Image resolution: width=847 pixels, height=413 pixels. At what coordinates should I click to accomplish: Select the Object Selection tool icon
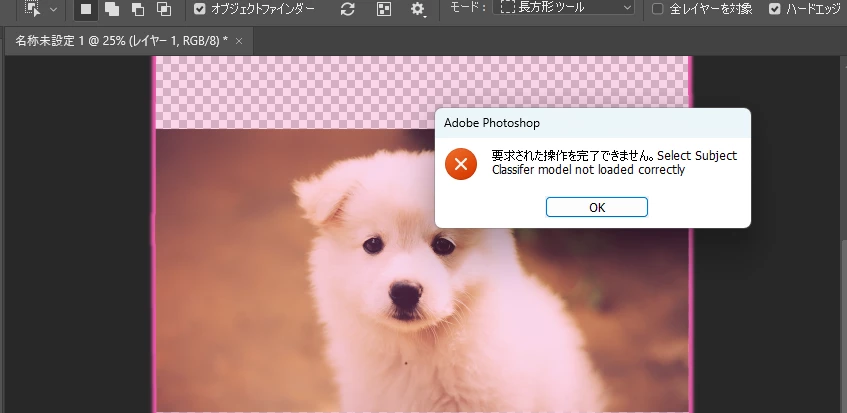pyautogui.click(x=33, y=9)
